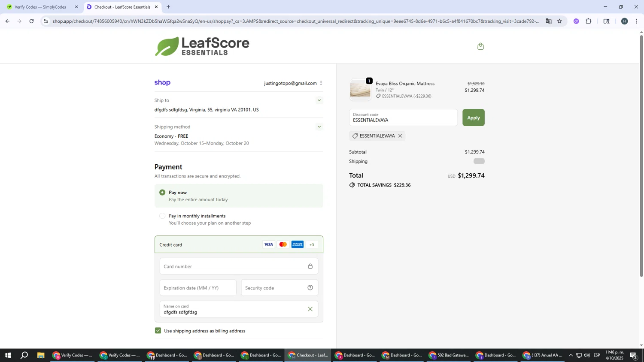
Task: View site information icon in address bar
Action: [x=46, y=21]
